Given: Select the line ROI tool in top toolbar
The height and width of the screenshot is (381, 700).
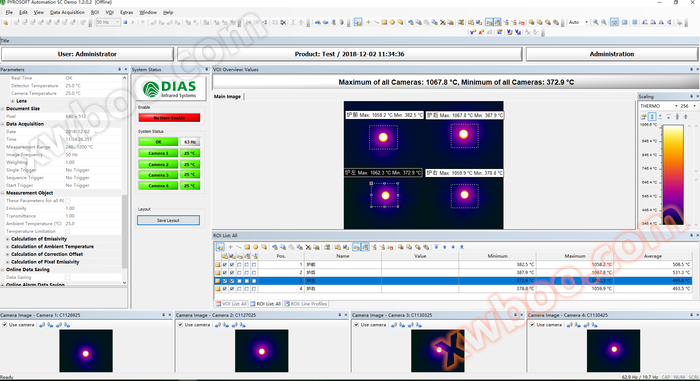Looking at the screenshot, I should 376,22.
